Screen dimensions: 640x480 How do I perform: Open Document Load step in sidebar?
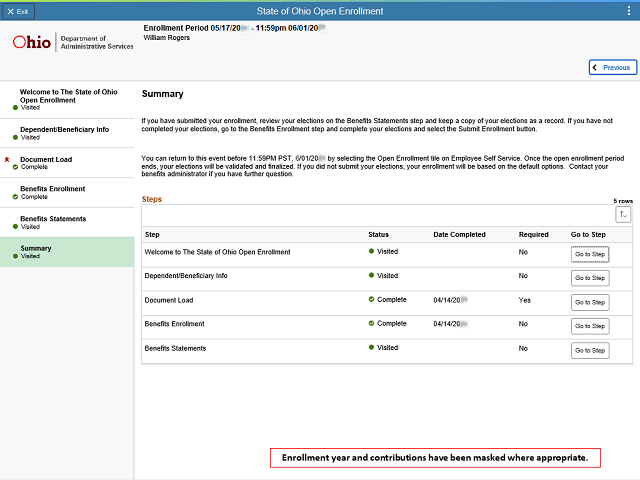point(67,163)
